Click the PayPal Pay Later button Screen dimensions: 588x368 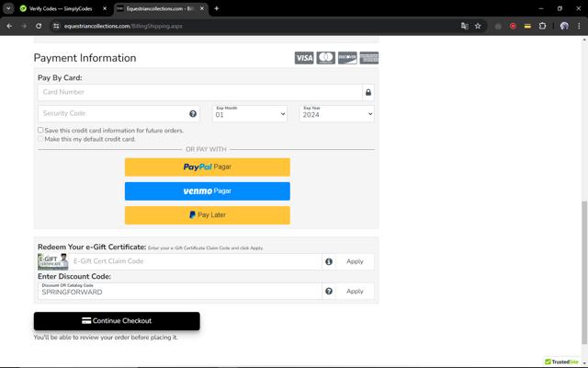(x=208, y=215)
